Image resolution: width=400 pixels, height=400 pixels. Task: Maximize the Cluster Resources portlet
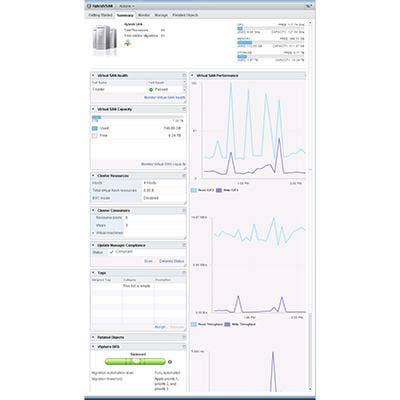[x=184, y=175]
